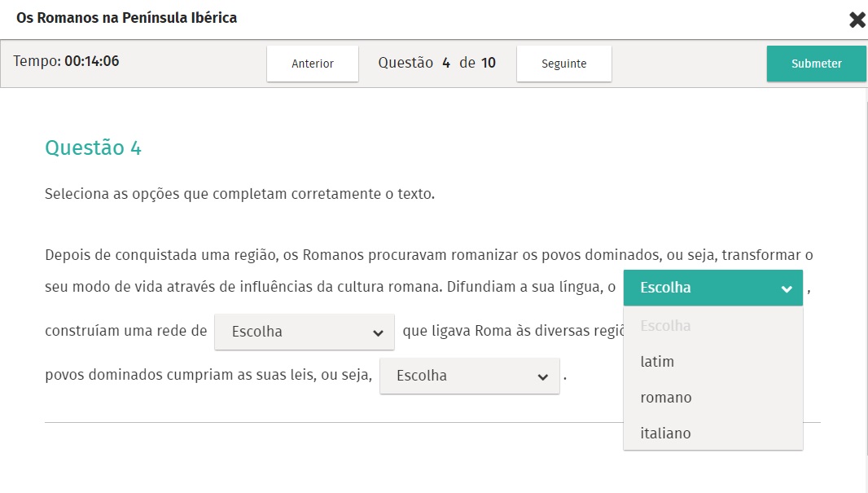This screenshot has height=493, width=868.
Task: Click the green "Questão 4" heading
Action: (93, 147)
